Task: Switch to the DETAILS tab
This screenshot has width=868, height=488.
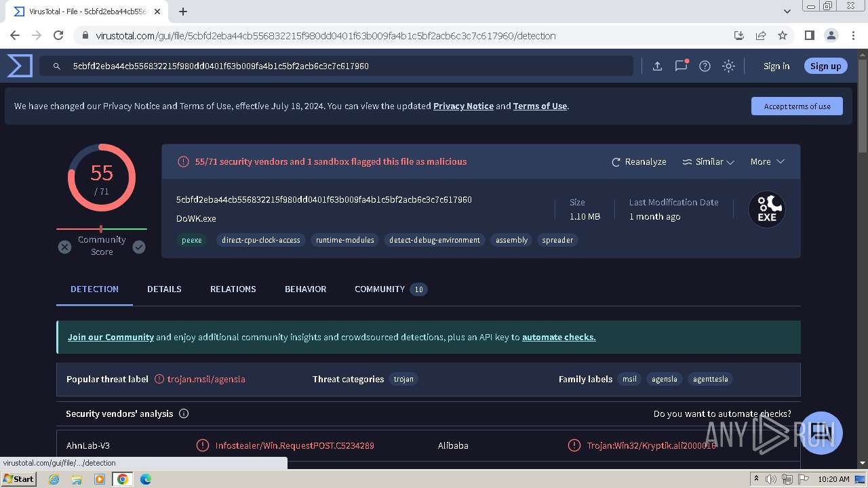Action: 164,289
